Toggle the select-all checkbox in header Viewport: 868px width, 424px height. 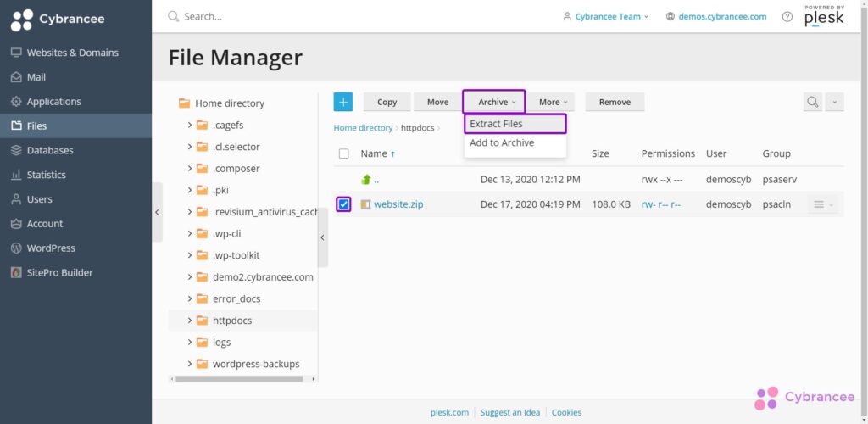[344, 153]
